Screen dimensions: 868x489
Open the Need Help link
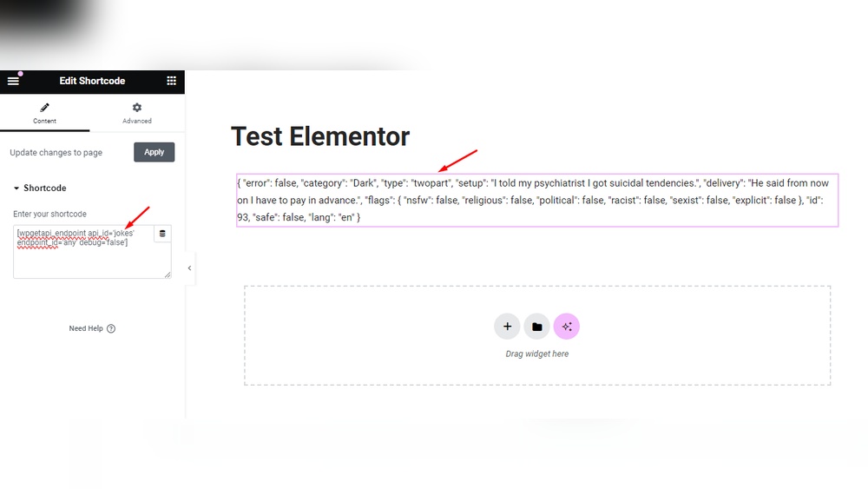point(86,328)
